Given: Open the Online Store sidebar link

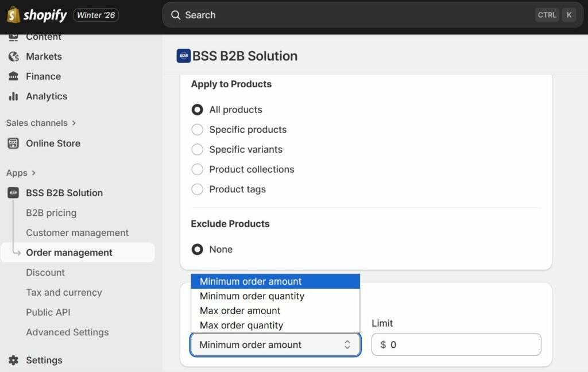Looking at the screenshot, I should coord(53,144).
